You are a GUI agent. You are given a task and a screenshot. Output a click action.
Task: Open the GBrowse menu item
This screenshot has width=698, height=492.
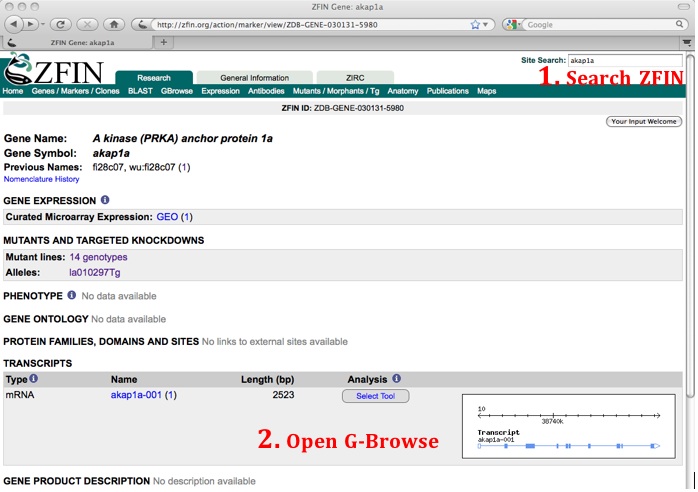tap(177, 91)
